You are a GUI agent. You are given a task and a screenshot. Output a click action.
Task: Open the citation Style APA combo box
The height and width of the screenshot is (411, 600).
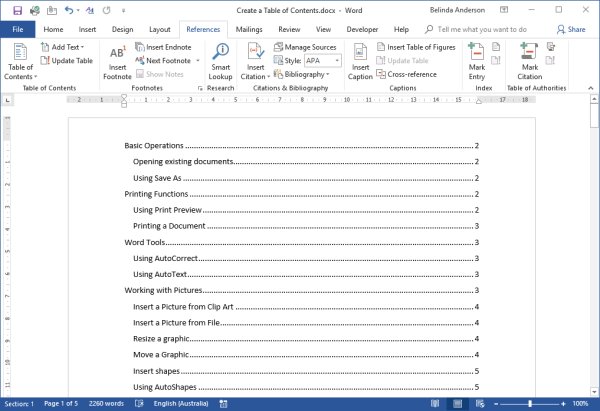coord(326,61)
